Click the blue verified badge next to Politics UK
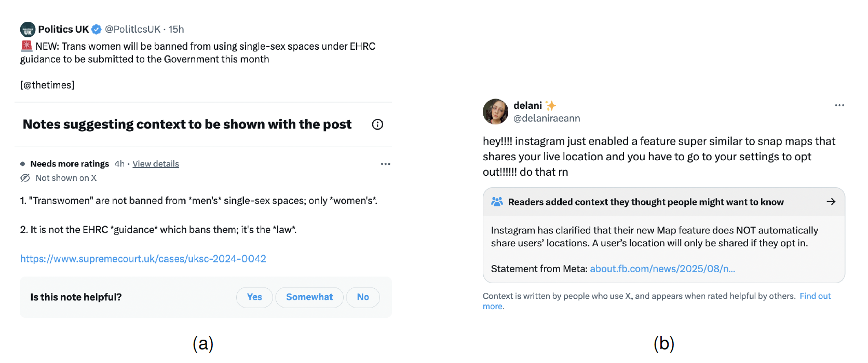Viewport: 868px width, 363px height. pyautogui.click(x=97, y=30)
